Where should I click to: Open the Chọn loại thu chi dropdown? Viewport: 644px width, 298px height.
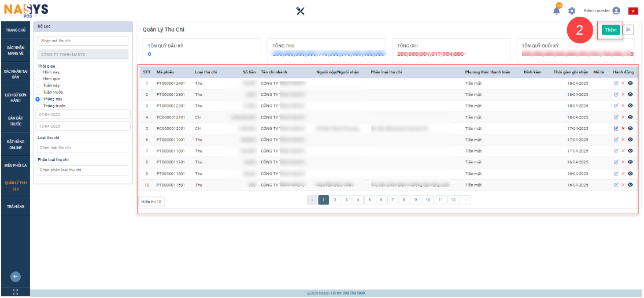tap(82, 148)
